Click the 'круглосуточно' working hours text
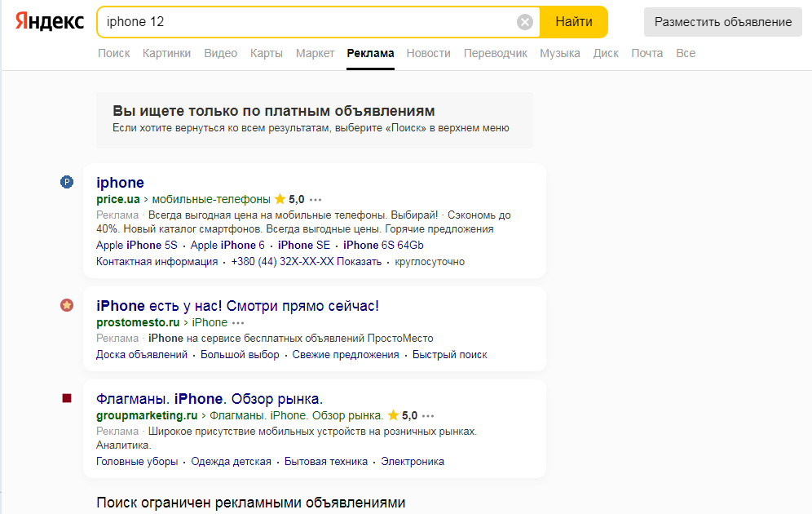Screen dimensions: 812x514 (x=430, y=262)
